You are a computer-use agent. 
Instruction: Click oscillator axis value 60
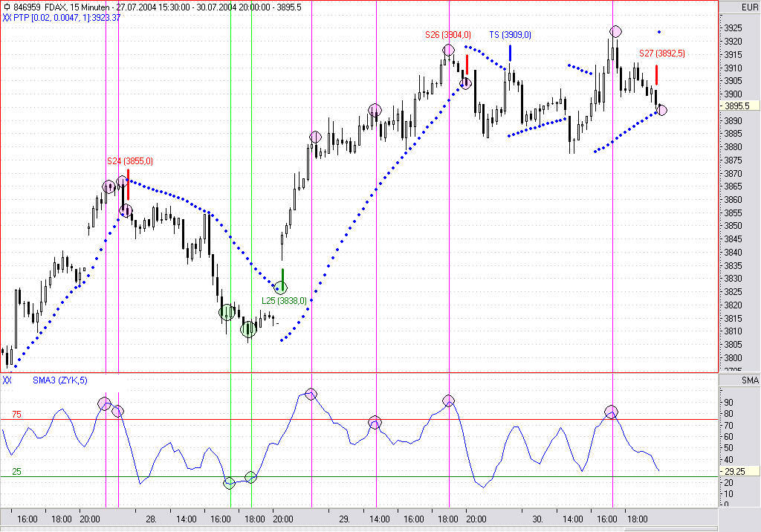[x=728, y=437]
